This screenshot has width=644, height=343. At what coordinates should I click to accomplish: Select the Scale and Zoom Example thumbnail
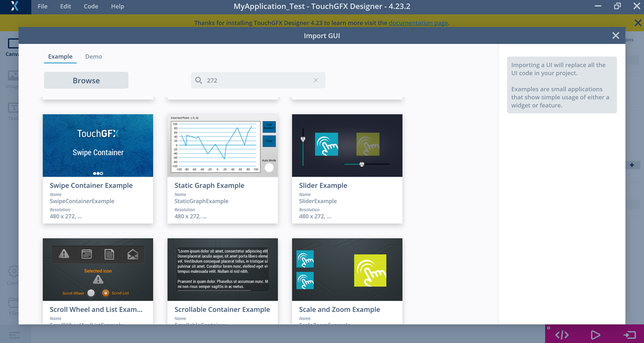(x=347, y=270)
